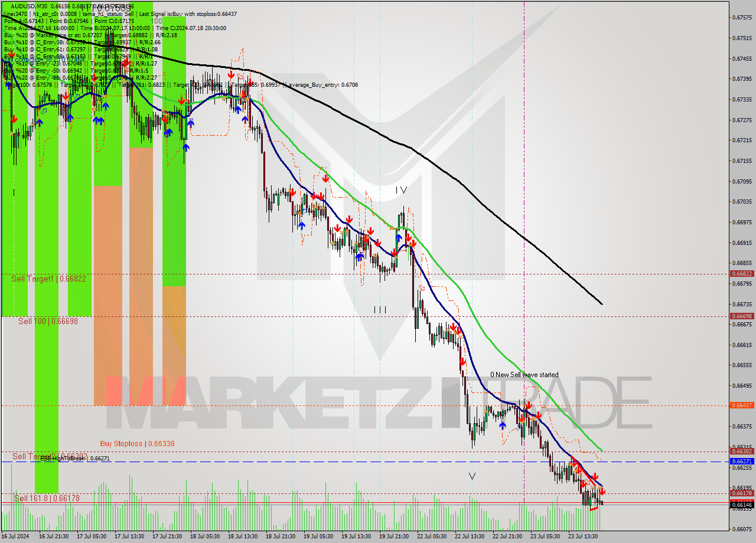The image size is (756, 543).
Task: Select the 'I I I' wave label
Action: coord(380,309)
